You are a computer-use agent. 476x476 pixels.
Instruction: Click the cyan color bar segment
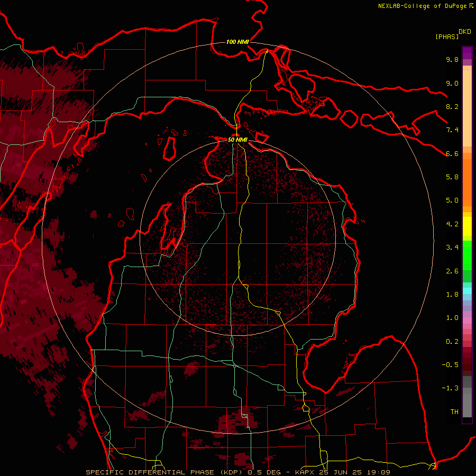coord(467,291)
